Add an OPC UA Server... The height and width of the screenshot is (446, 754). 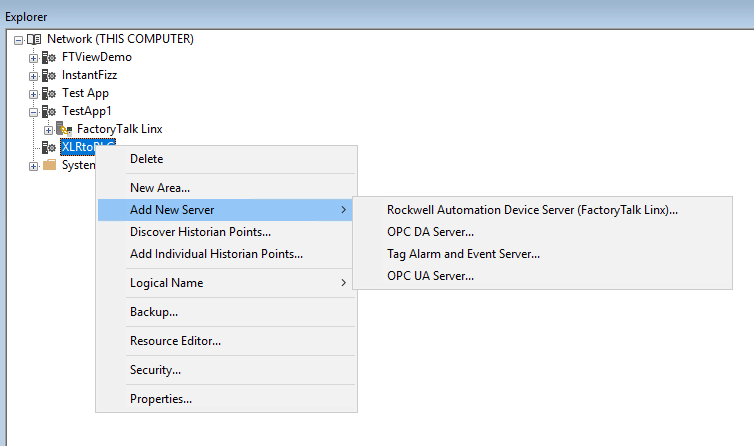pos(542,276)
